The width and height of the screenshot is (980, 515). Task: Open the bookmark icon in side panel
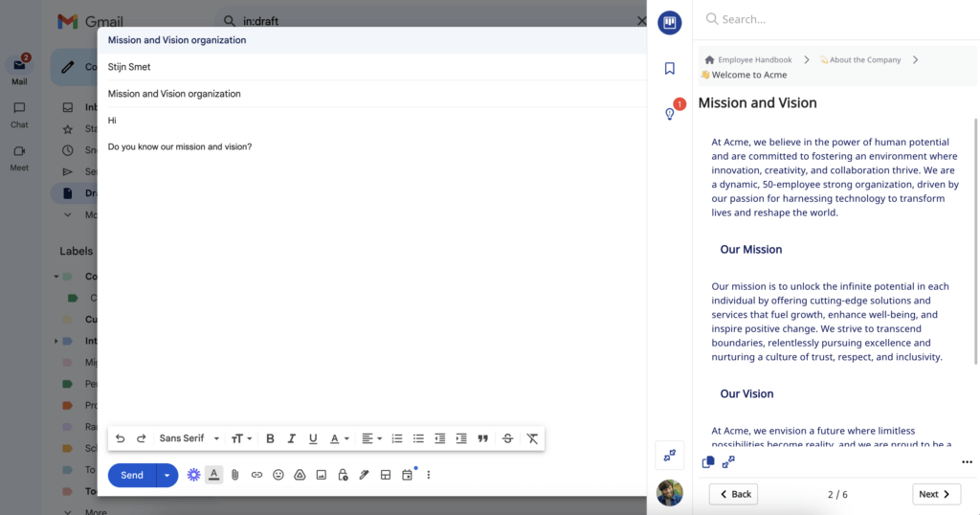pyautogui.click(x=670, y=68)
